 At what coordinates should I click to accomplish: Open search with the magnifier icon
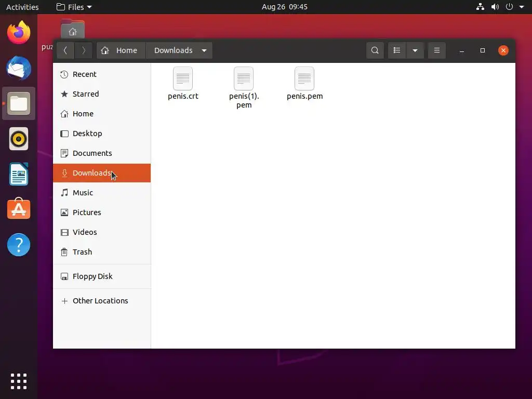coord(375,50)
